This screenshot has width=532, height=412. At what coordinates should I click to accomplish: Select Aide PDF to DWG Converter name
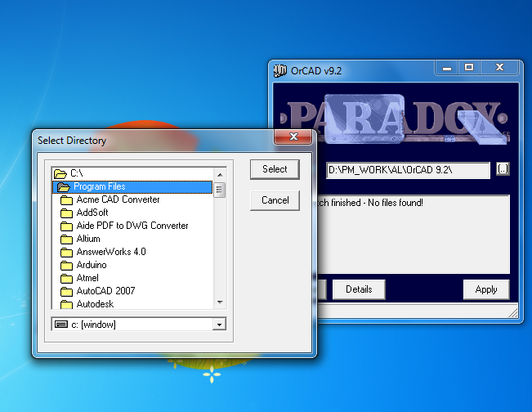click(132, 226)
